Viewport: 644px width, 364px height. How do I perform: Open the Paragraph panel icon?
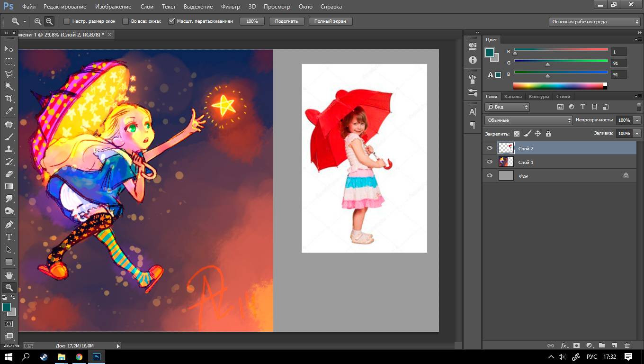[472, 125]
